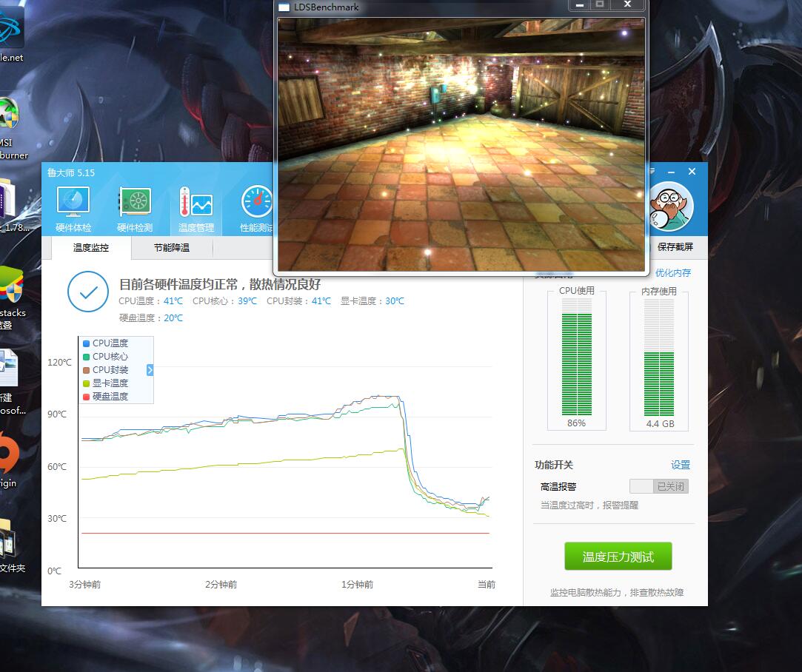The width and height of the screenshot is (802, 672).
Task: Click CPU温度 41℃ reading
Action: (x=150, y=301)
